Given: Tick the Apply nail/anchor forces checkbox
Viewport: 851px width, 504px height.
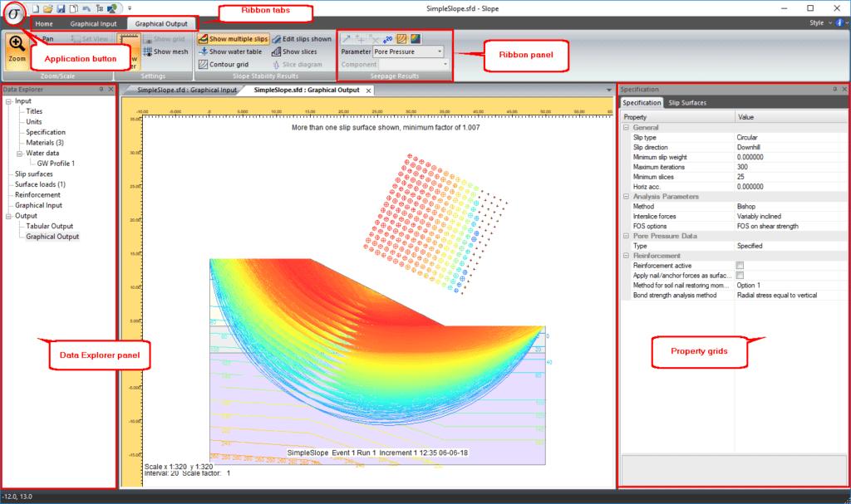Looking at the screenshot, I should tap(740, 275).
